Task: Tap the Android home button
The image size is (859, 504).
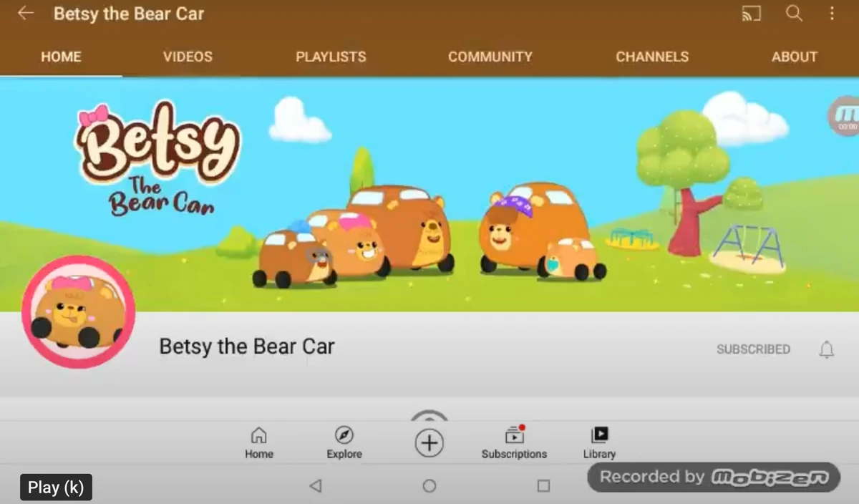Action: [x=429, y=485]
